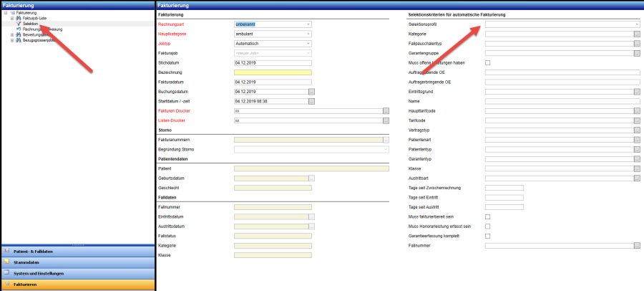This screenshot has width=644, height=291.
Task: Click into the Stichdatum field
Action: 273,63
